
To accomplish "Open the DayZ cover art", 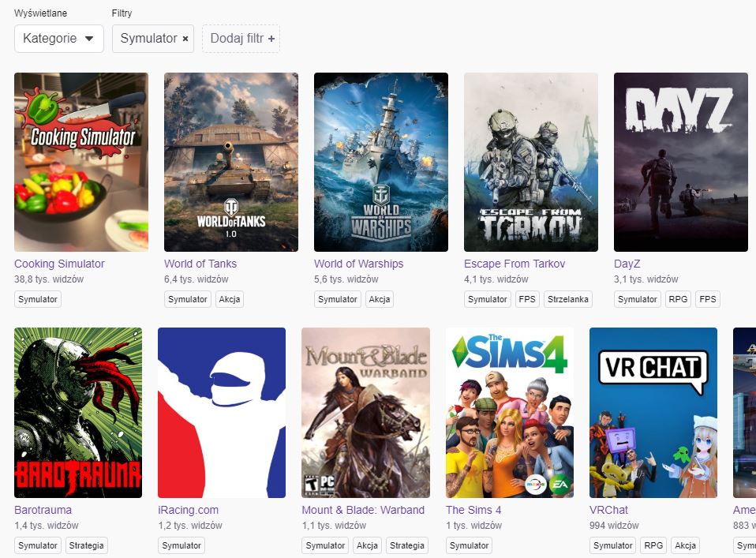I will [x=681, y=162].
